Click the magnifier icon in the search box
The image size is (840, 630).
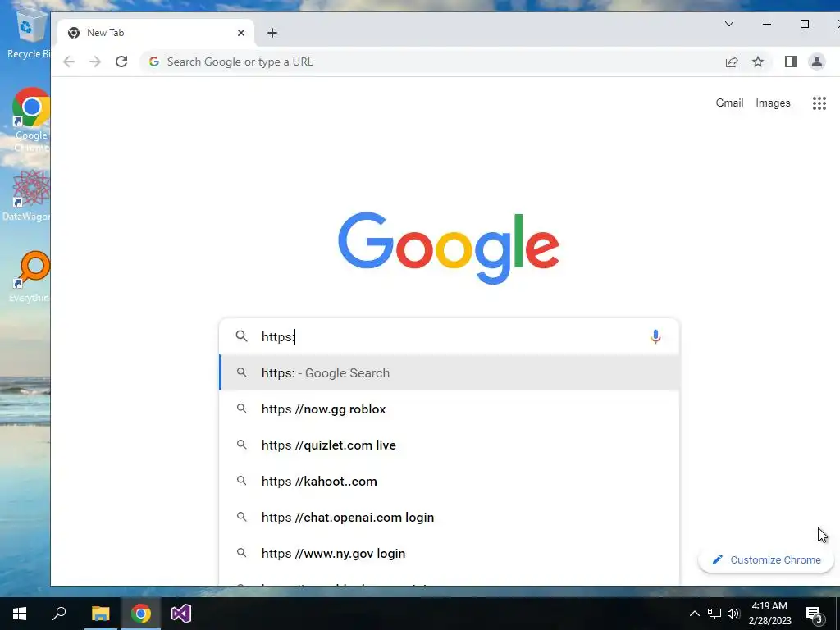[242, 336]
